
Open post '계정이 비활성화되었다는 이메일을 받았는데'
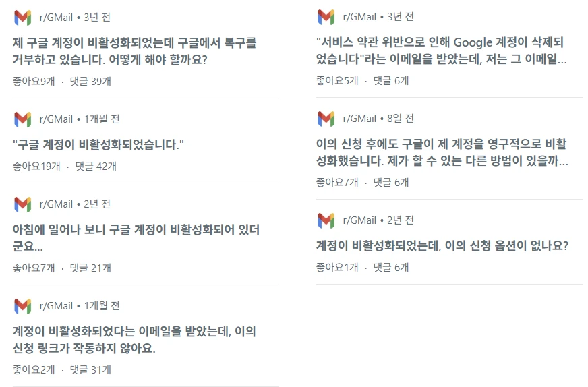pyautogui.click(x=135, y=340)
